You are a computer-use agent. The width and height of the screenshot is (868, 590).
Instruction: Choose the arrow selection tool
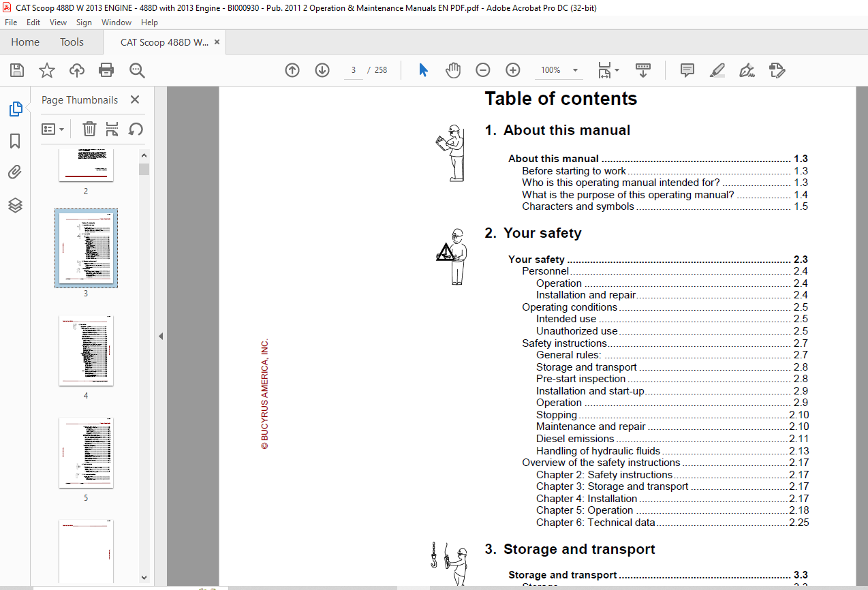point(423,69)
